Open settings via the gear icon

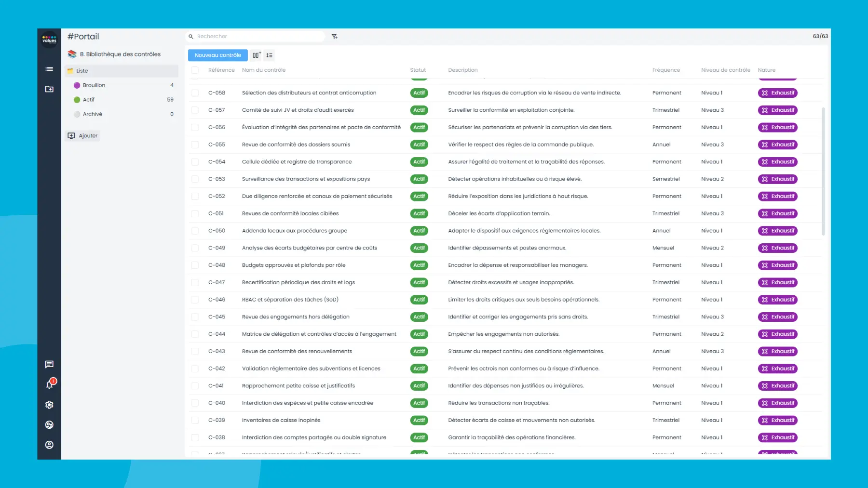[x=49, y=405]
